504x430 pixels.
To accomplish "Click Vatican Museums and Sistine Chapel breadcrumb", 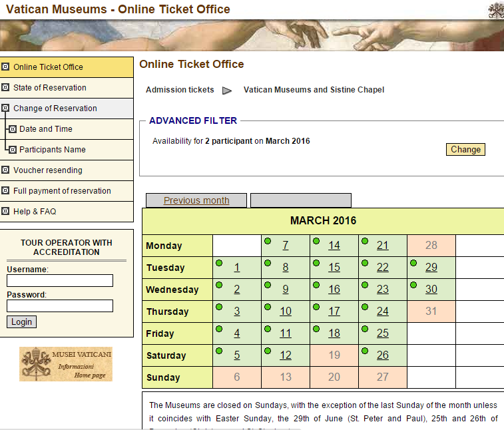I will (x=314, y=90).
